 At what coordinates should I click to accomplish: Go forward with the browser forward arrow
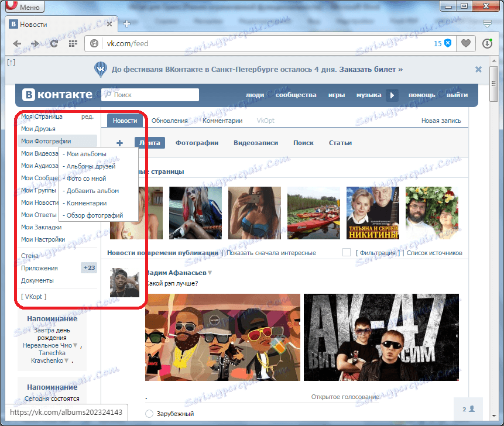[35, 43]
